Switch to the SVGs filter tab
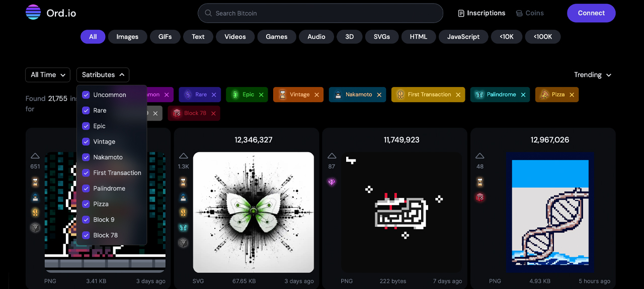Image resolution: width=644 pixels, height=289 pixels. (x=382, y=37)
